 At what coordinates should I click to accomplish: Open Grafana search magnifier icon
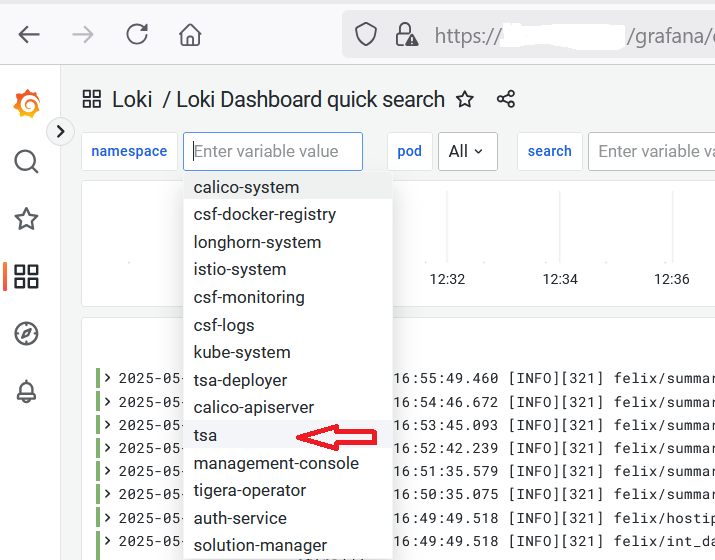point(26,161)
